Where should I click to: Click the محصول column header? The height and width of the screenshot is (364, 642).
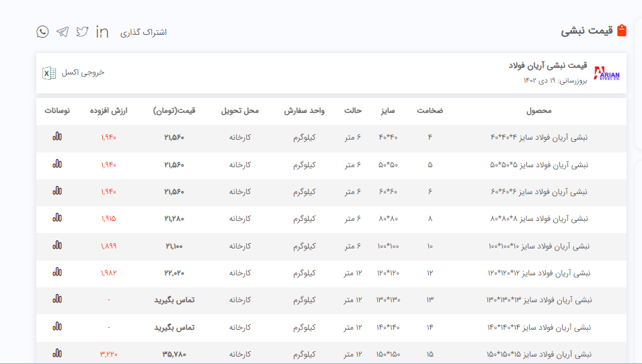(538, 111)
